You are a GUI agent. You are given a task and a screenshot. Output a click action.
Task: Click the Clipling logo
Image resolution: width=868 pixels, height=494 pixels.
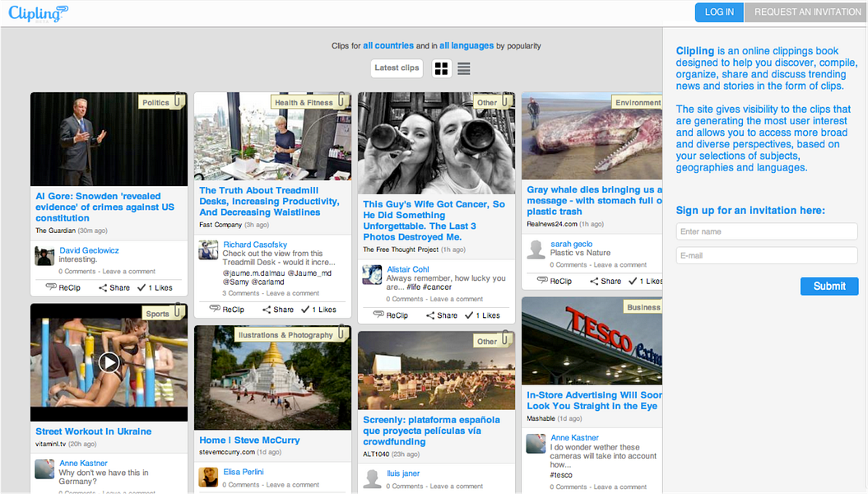click(38, 13)
